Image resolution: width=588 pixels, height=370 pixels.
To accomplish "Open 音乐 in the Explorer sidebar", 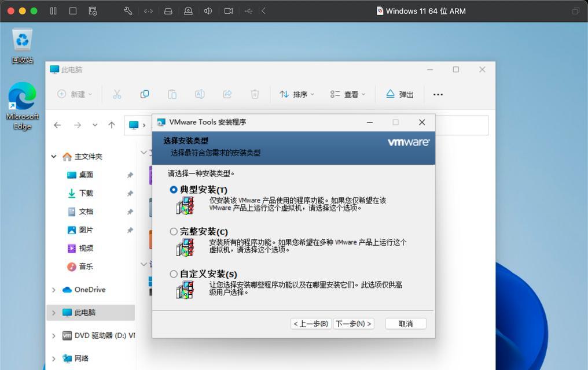I will click(x=80, y=267).
